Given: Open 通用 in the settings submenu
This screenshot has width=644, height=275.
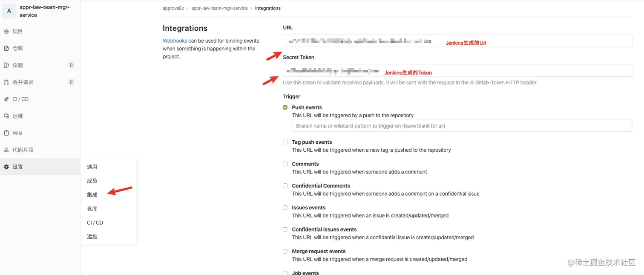Looking at the screenshot, I should (x=92, y=167).
